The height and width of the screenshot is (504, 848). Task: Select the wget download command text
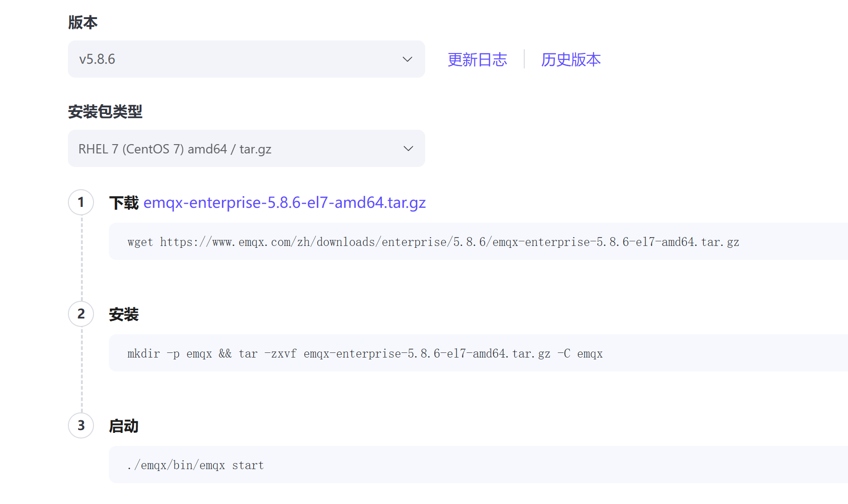coord(433,242)
